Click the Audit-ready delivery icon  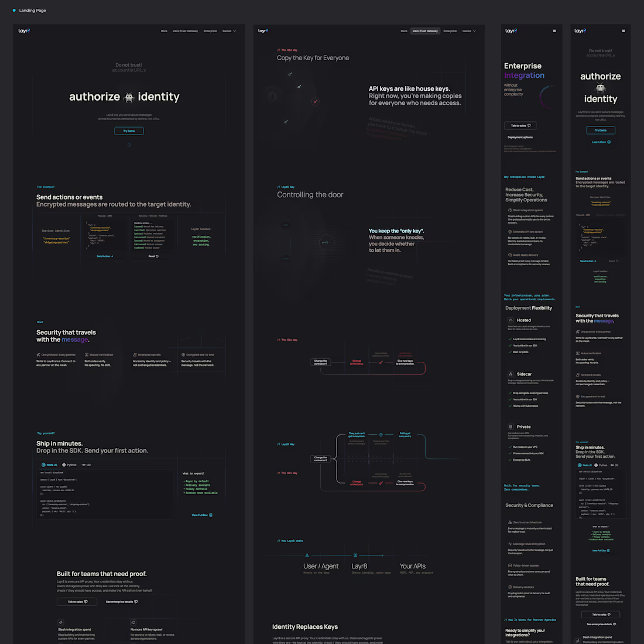tap(510, 255)
